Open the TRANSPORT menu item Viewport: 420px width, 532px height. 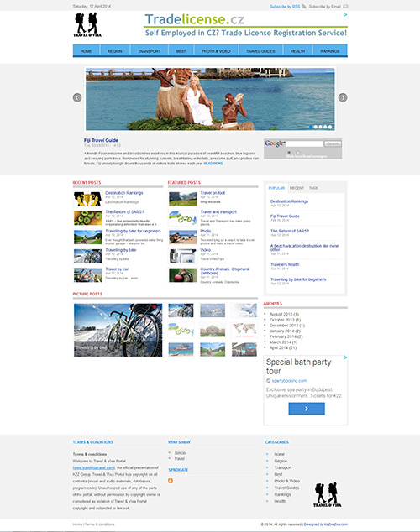[x=149, y=51]
